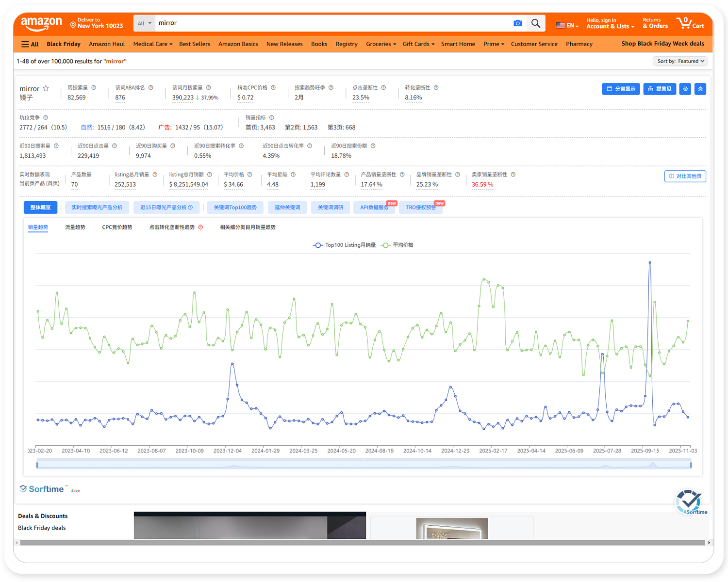Click the help icon beside 周搜索量
Viewport: 728px width, 582px height.
94,88
